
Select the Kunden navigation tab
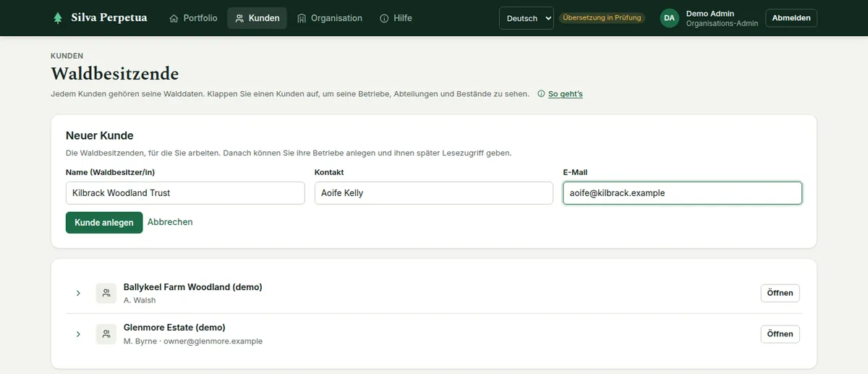[257, 18]
